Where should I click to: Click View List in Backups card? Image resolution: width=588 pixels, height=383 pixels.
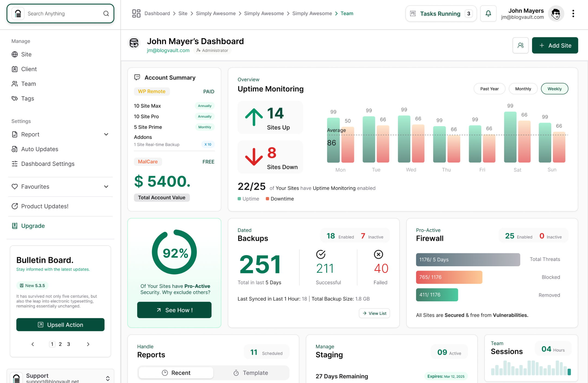coord(374,313)
